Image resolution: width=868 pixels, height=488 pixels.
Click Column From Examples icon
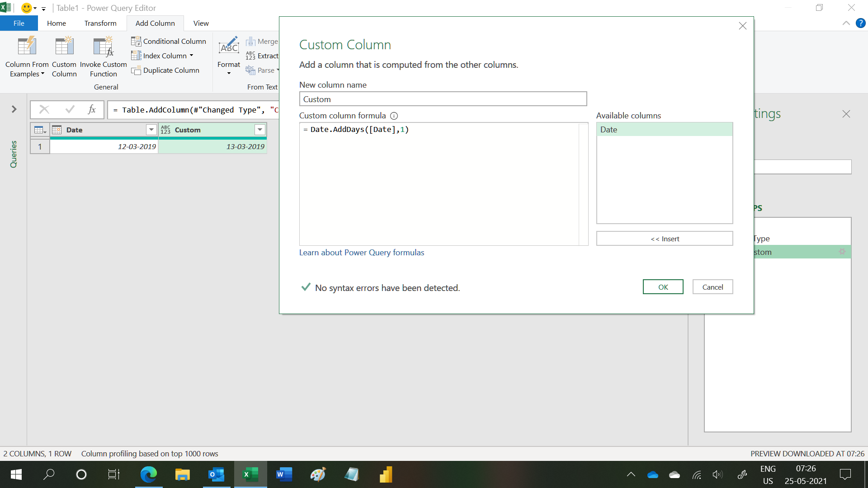27,47
